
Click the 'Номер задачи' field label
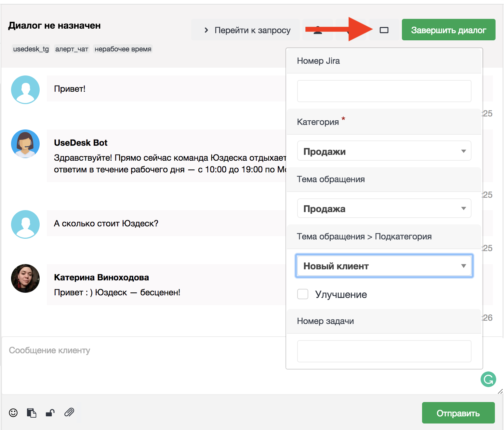point(325,321)
